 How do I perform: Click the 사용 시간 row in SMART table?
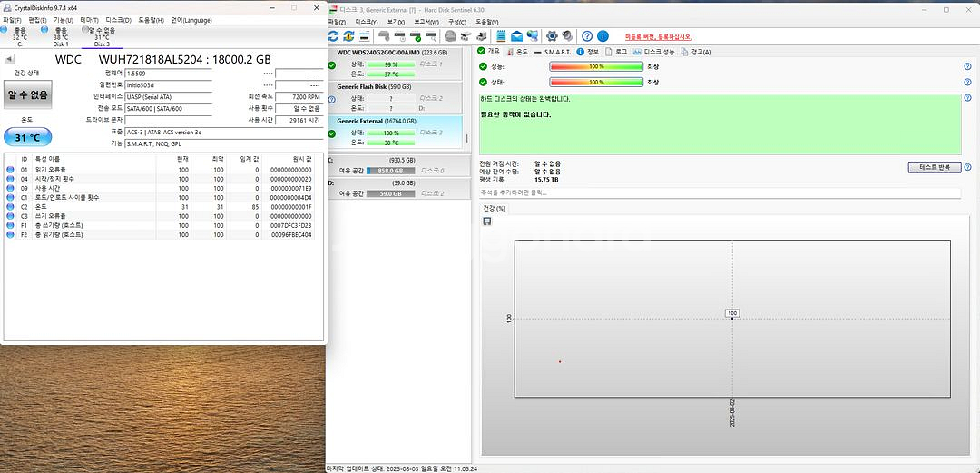(160, 188)
